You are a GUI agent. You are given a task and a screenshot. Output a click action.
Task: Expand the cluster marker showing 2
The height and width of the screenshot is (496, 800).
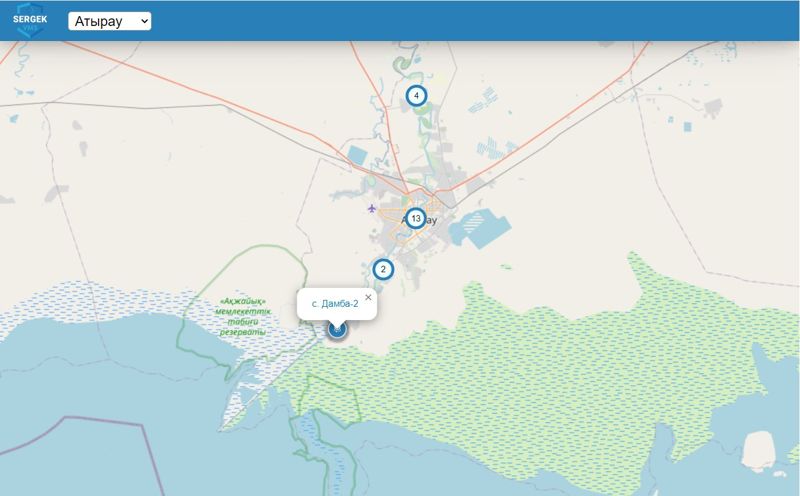point(383,269)
